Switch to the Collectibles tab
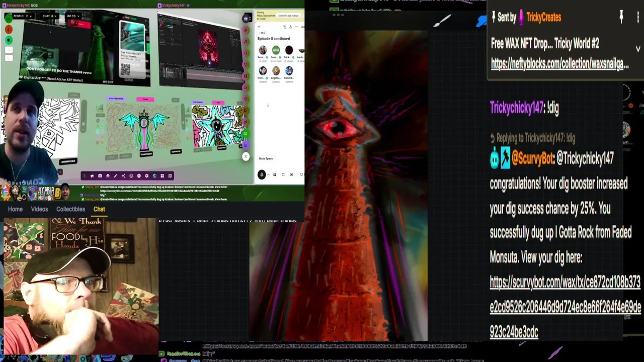Screen dimensions: 644x362 70,209
